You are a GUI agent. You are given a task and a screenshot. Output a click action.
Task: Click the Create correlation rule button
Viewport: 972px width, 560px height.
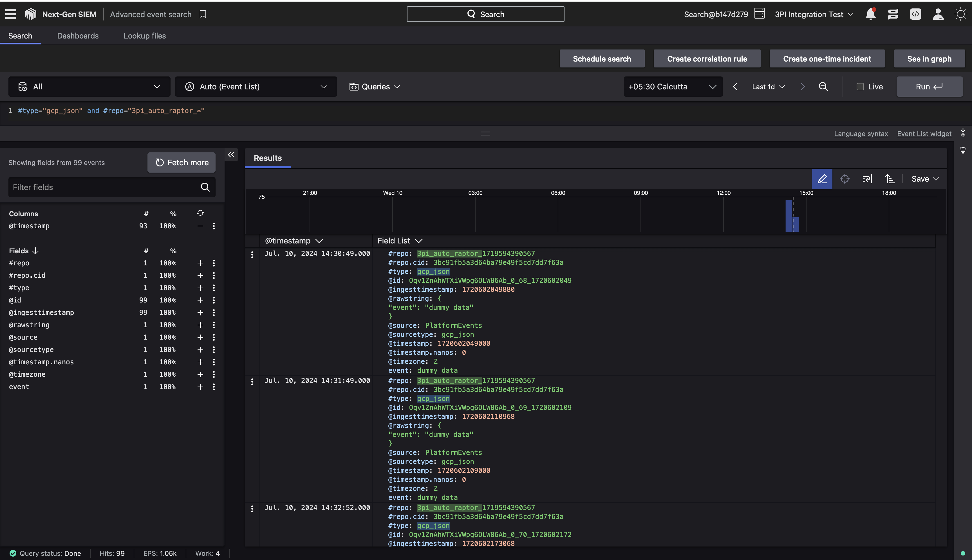[x=707, y=58]
